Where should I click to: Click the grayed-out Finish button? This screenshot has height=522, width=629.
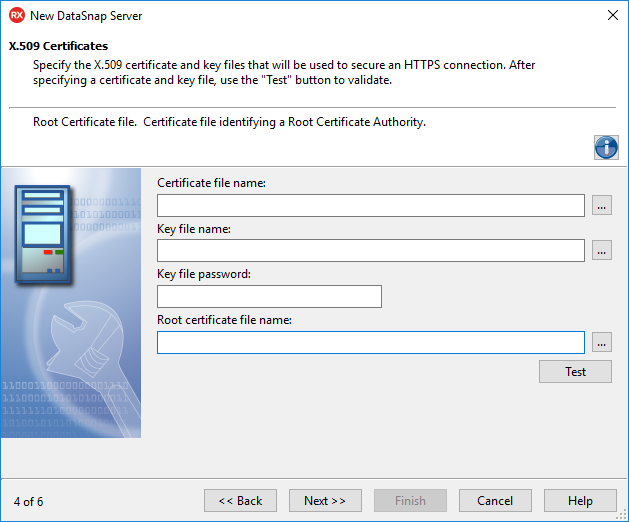(x=410, y=501)
